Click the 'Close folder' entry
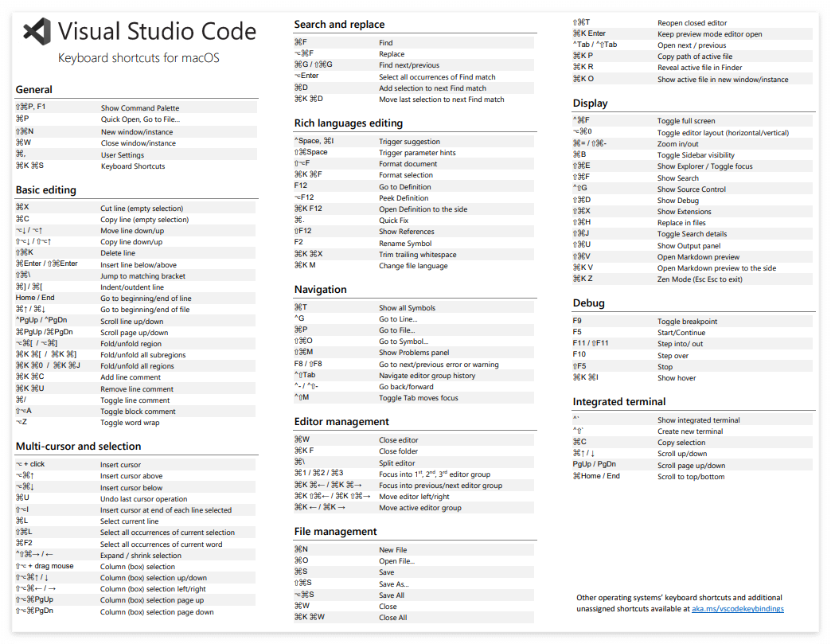 [x=398, y=451]
